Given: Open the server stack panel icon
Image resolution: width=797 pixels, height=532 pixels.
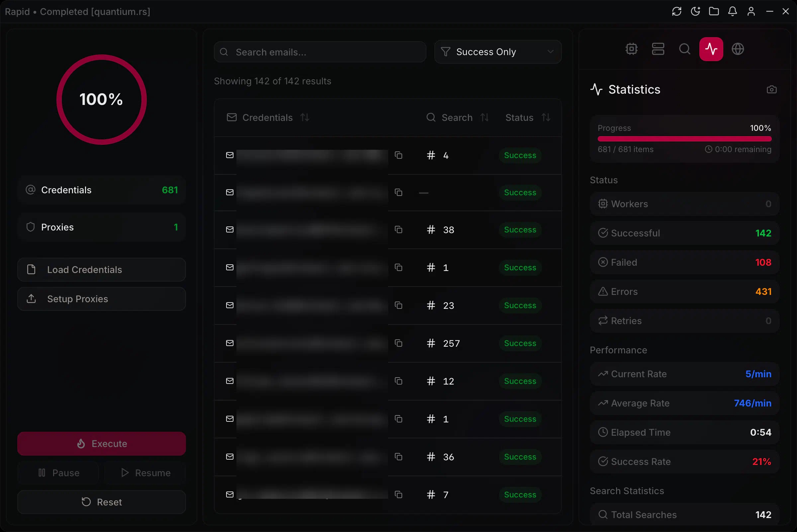Looking at the screenshot, I should pos(658,49).
